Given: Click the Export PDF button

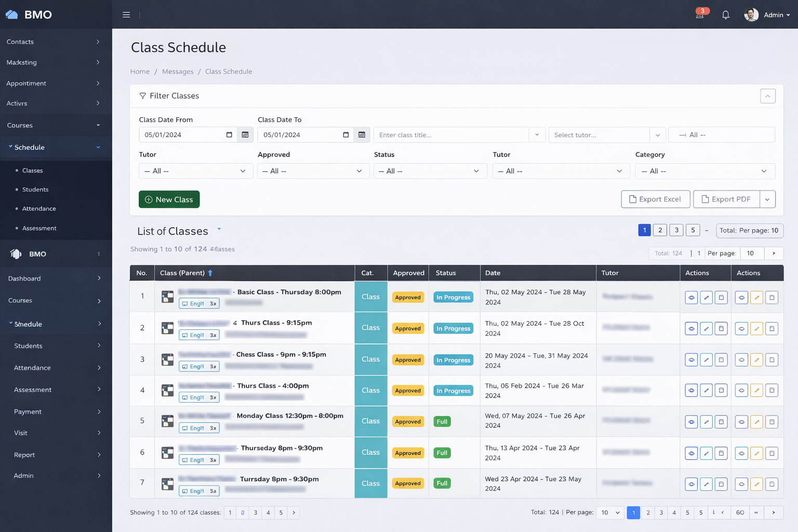Looking at the screenshot, I should (x=726, y=199).
